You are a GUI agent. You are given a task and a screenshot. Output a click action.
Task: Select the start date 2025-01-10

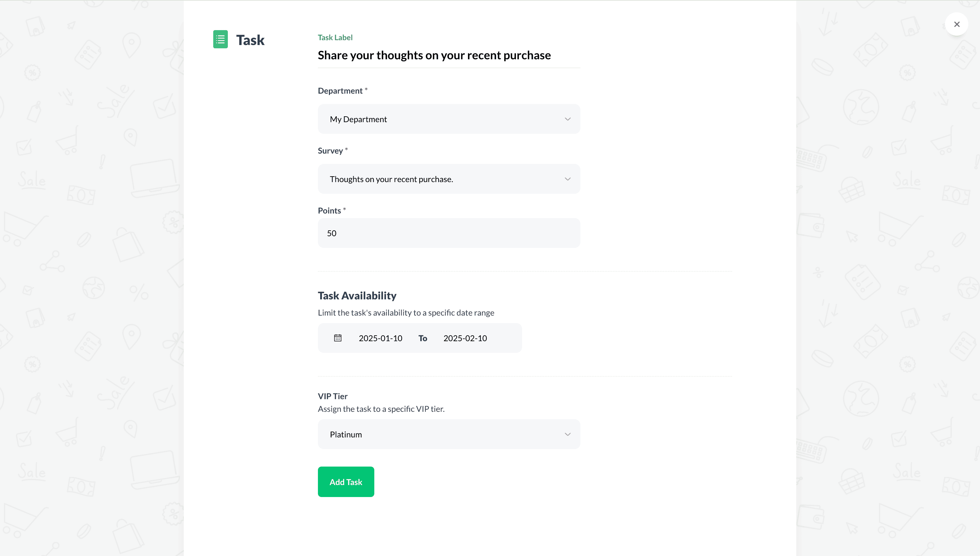380,338
